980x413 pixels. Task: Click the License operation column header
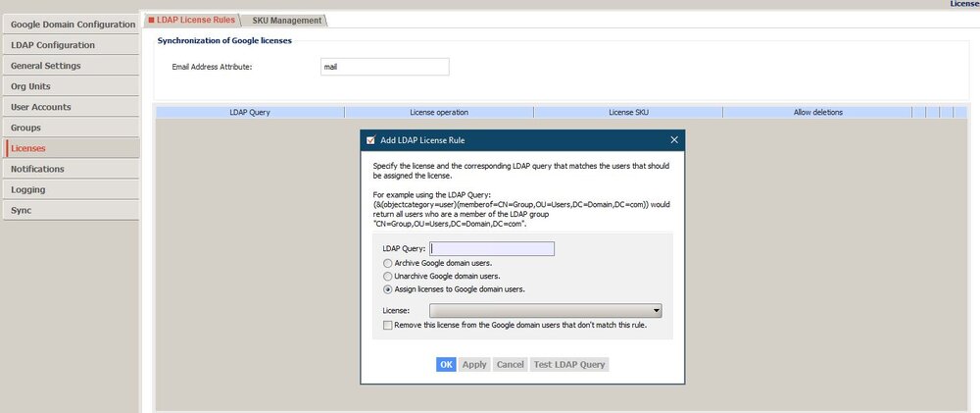click(x=439, y=113)
